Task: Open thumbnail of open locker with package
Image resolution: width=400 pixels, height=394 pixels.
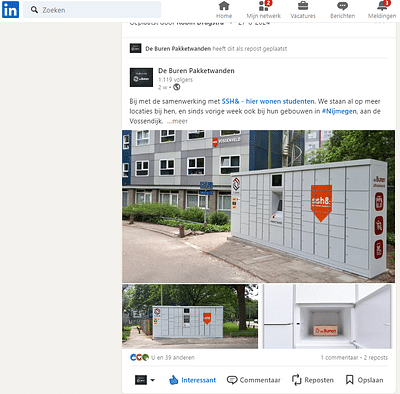Action: (x=327, y=316)
